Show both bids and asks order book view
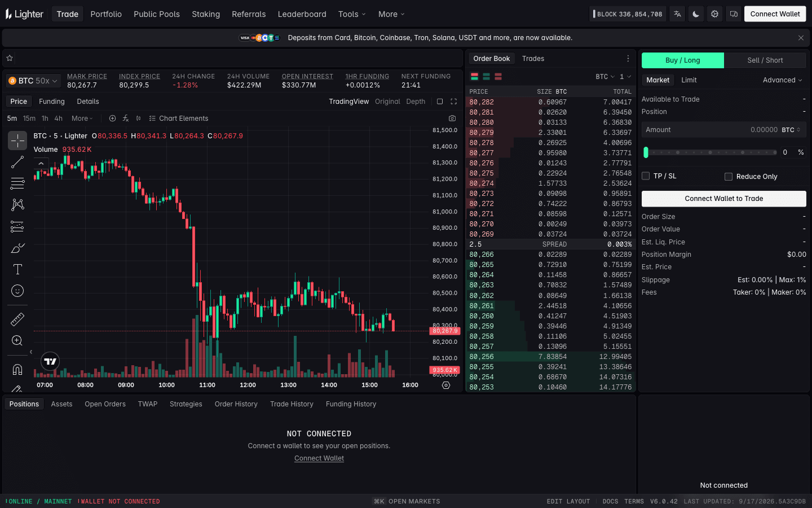This screenshot has width=812, height=508. click(x=475, y=77)
